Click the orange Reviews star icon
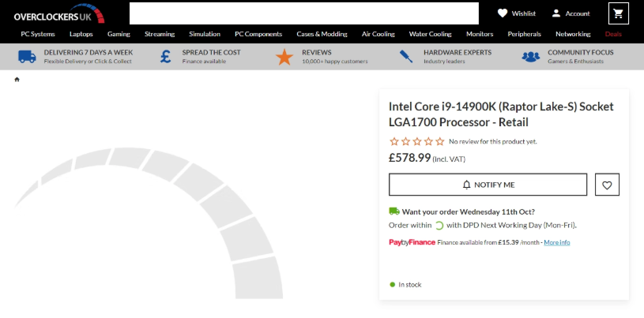 click(284, 57)
